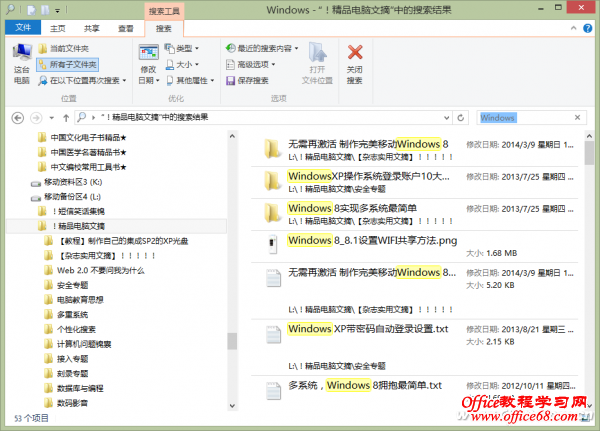Open 最近的搜索内容 recent searches dropdown
Viewport: 600px width, 431px height.
(262, 48)
